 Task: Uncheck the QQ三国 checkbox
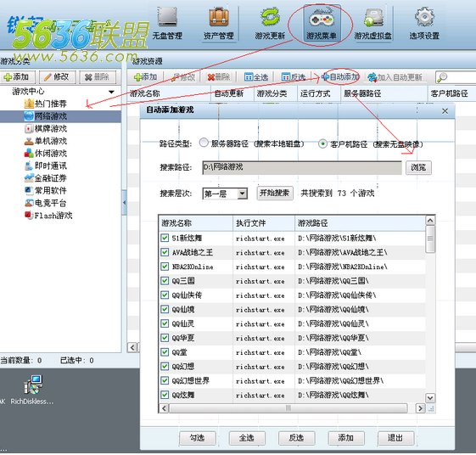[165, 281]
